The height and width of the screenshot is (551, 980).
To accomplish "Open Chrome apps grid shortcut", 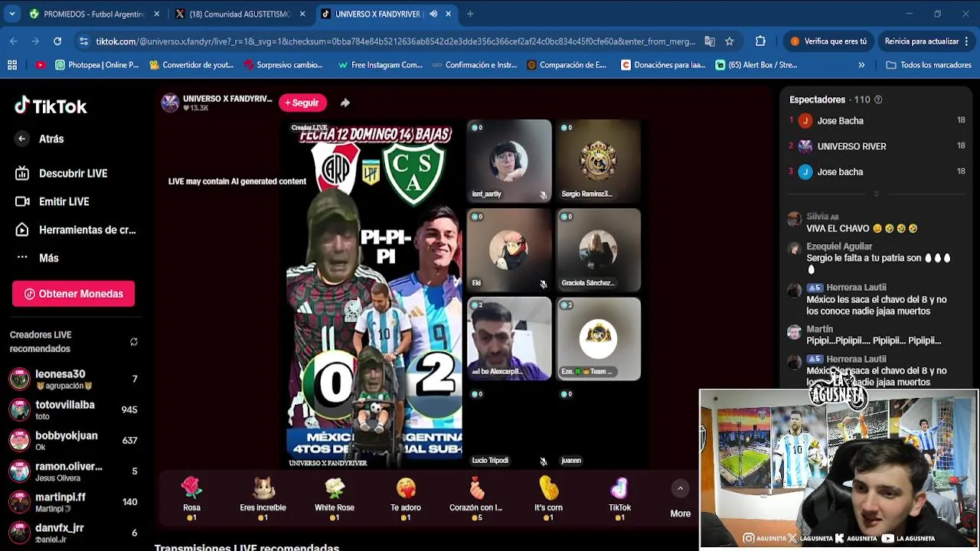I will click(x=12, y=65).
